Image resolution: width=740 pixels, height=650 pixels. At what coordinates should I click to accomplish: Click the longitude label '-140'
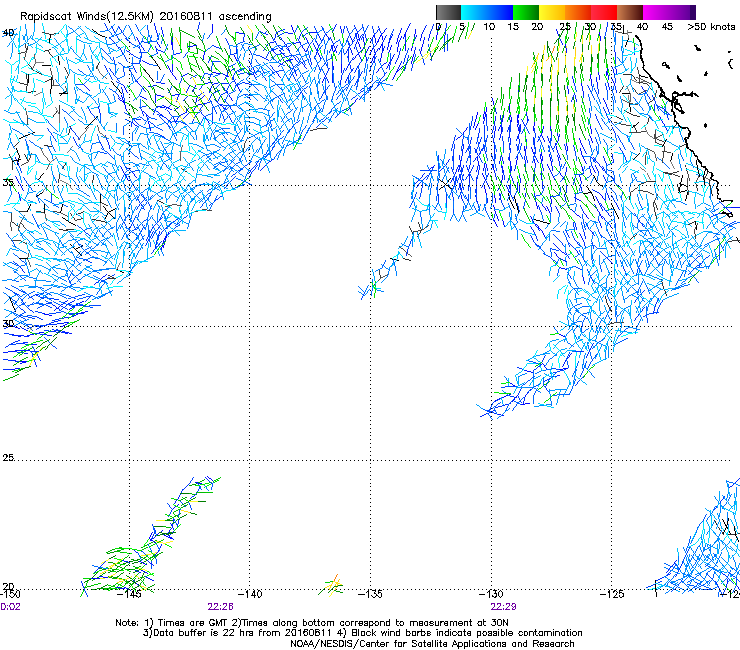point(250,594)
